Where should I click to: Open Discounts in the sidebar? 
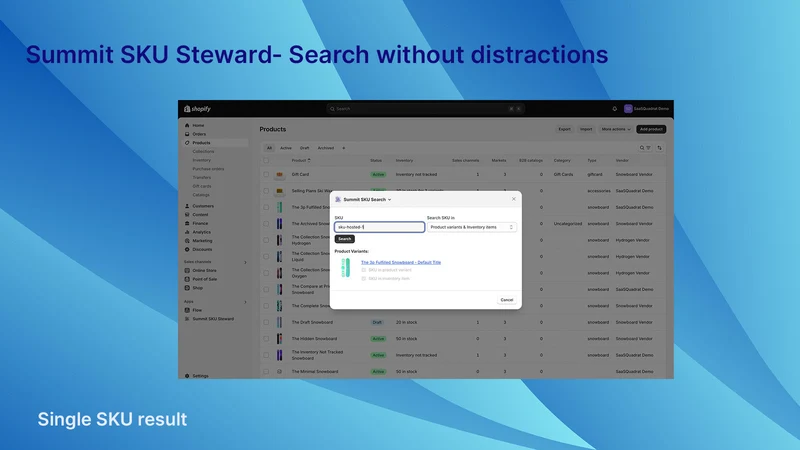(202, 249)
